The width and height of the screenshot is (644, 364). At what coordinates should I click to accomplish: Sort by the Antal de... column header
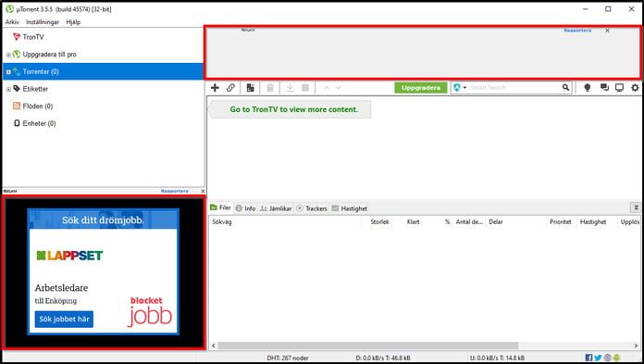point(469,221)
